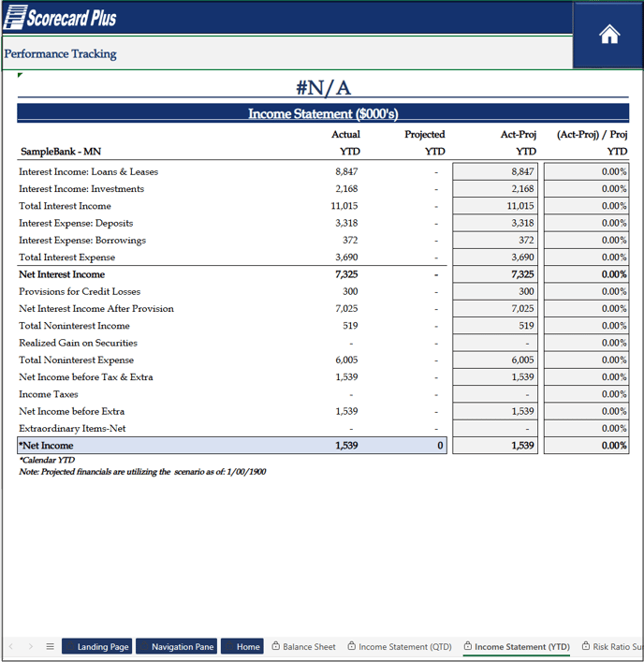The width and height of the screenshot is (644, 662).
Task: Select Actual YTD value 7,325
Action: [x=346, y=274]
